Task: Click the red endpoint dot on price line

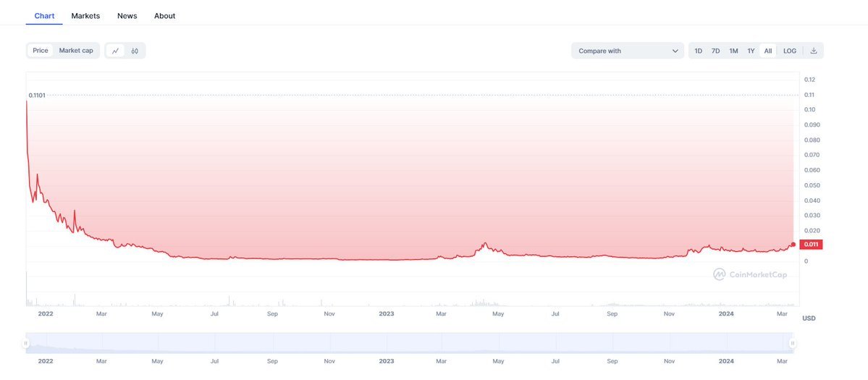Action: (x=793, y=245)
